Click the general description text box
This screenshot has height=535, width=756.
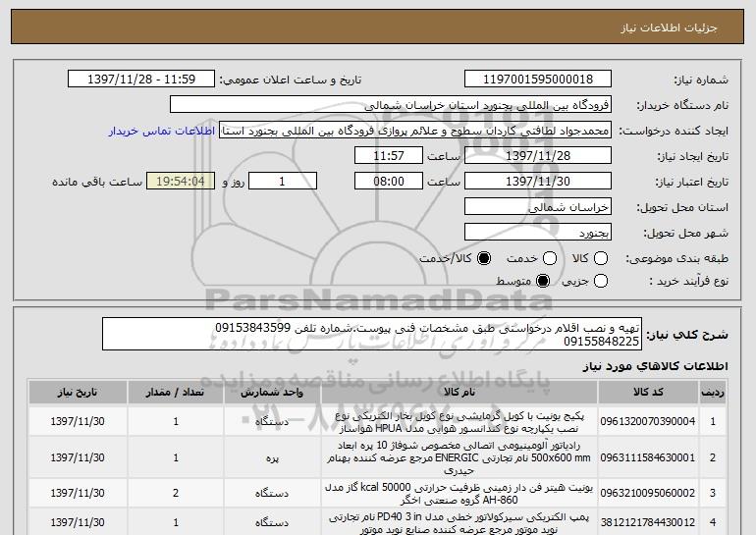372,334
